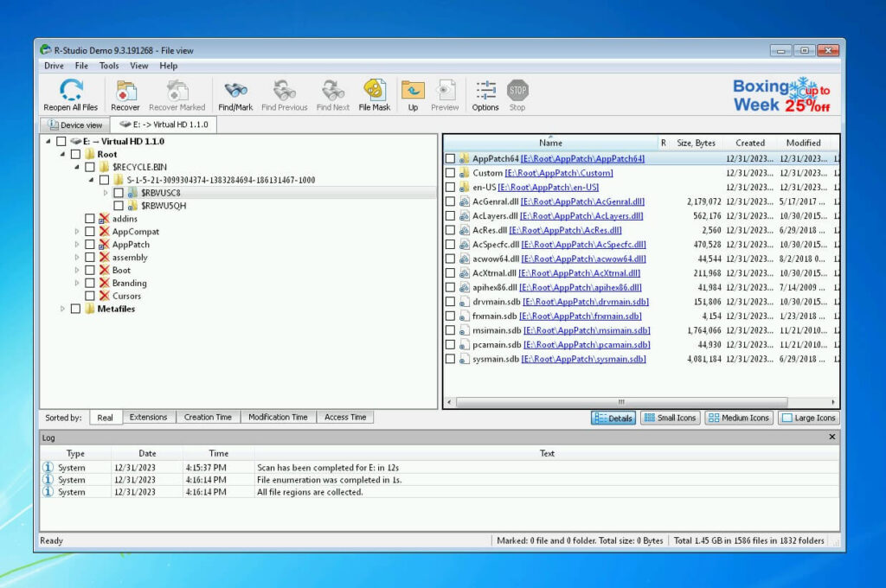Select the Recover Marked icon
Screen dimensions: 886x588
tap(177, 93)
